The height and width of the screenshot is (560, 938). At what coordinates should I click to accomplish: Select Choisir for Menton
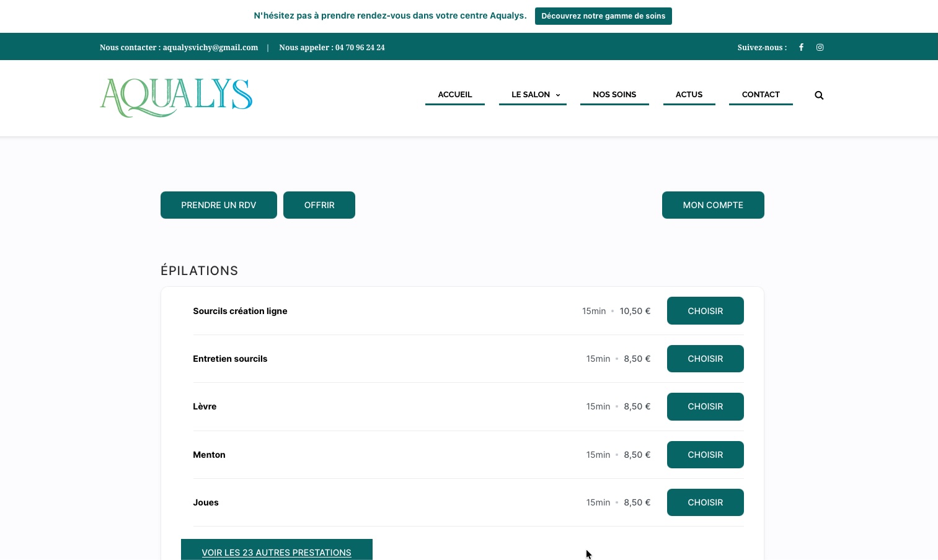click(705, 455)
